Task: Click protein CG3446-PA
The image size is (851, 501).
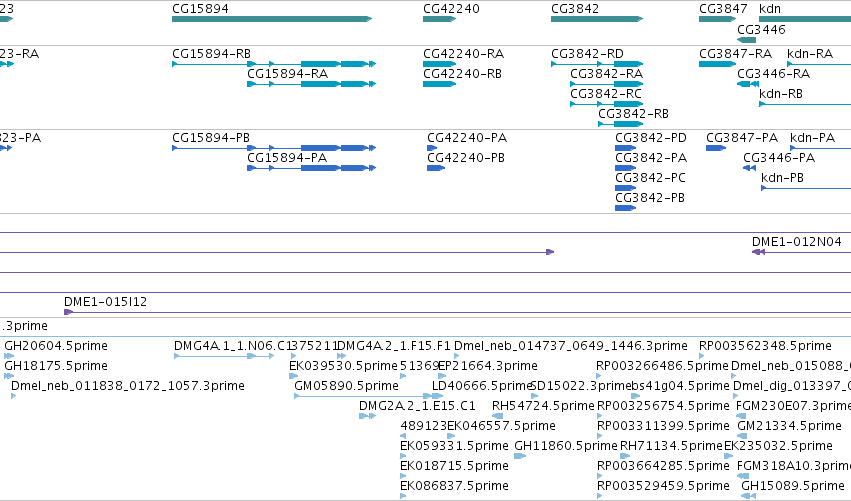Action: (750, 168)
